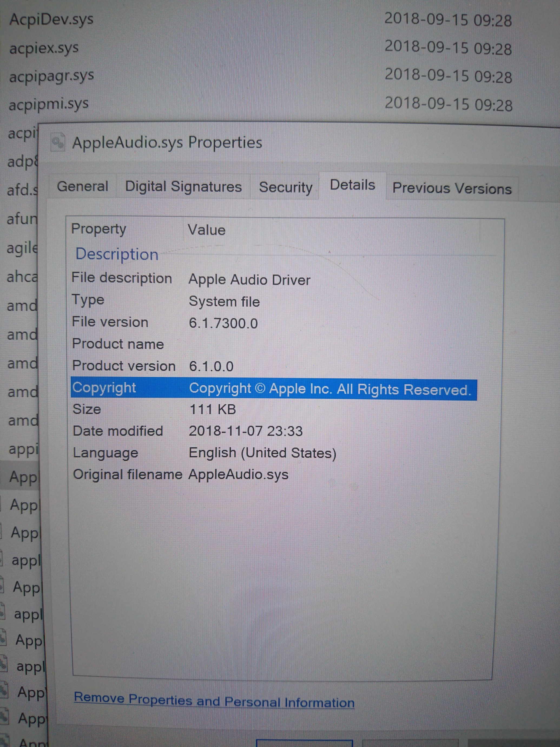The width and height of the screenshot is (560, 747).
Task: Select the Security tab
Action: [285, 187]
